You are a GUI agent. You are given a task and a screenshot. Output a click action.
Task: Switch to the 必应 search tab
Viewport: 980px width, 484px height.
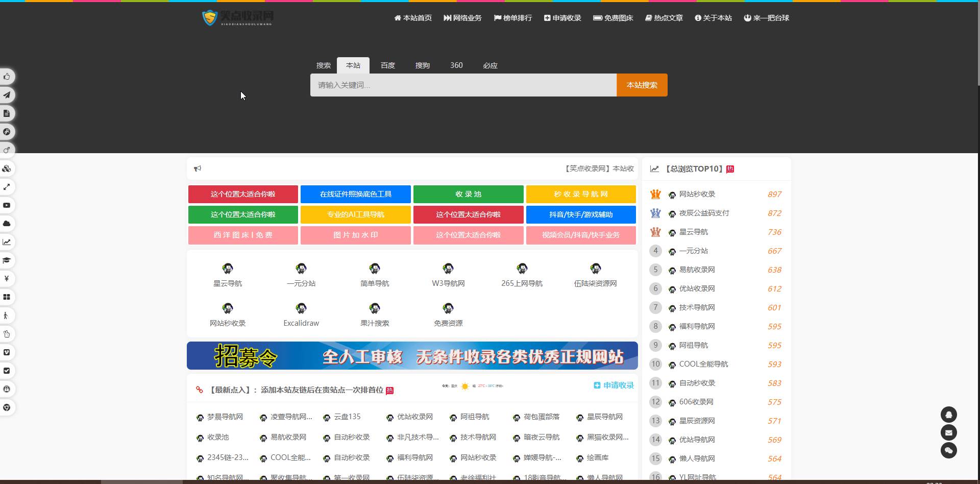coord(490,65)
